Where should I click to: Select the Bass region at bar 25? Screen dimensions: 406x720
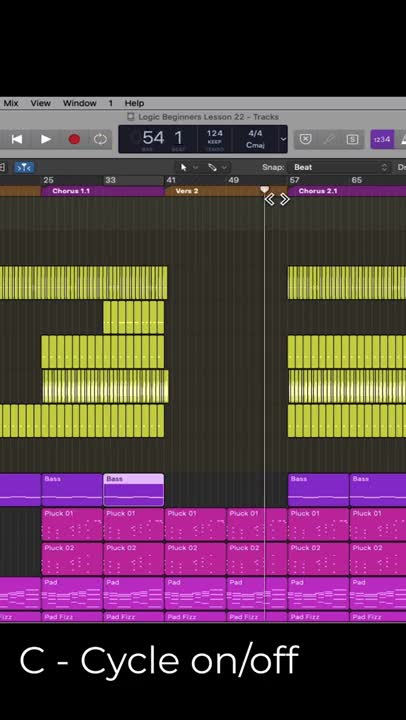pyautogui.click(x=72, y=489)
